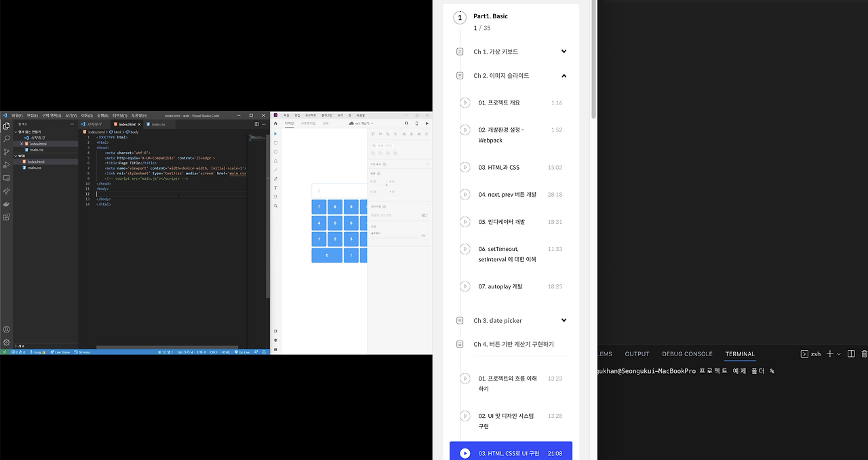
Task: Click the mobile device preview icon in XD
Action: (416, 123)
